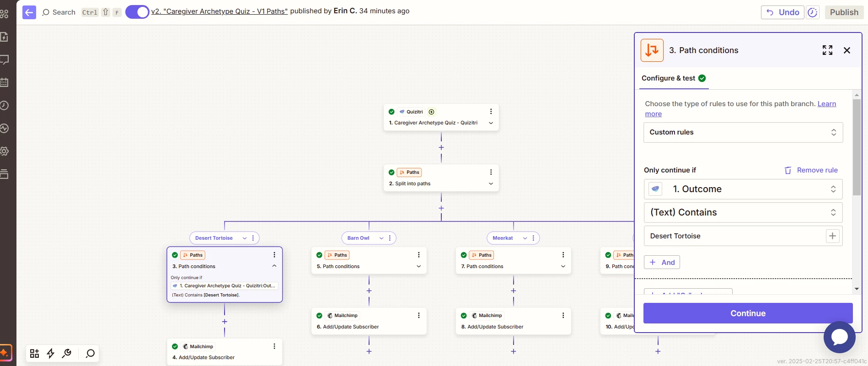
Task: Open the v2 Caregiver Archetype Quiz version link
Action: coord(220,11)
